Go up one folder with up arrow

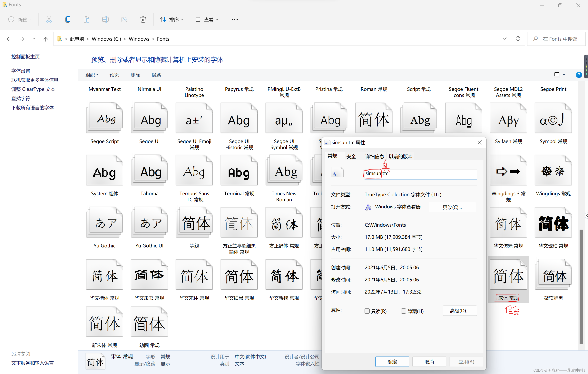[45, 39]
